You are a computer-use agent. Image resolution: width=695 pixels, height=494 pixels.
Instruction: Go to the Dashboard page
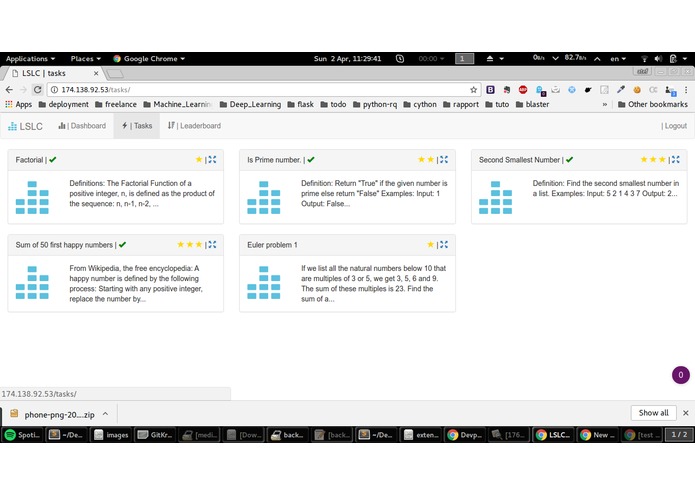(x=82, y=126)
